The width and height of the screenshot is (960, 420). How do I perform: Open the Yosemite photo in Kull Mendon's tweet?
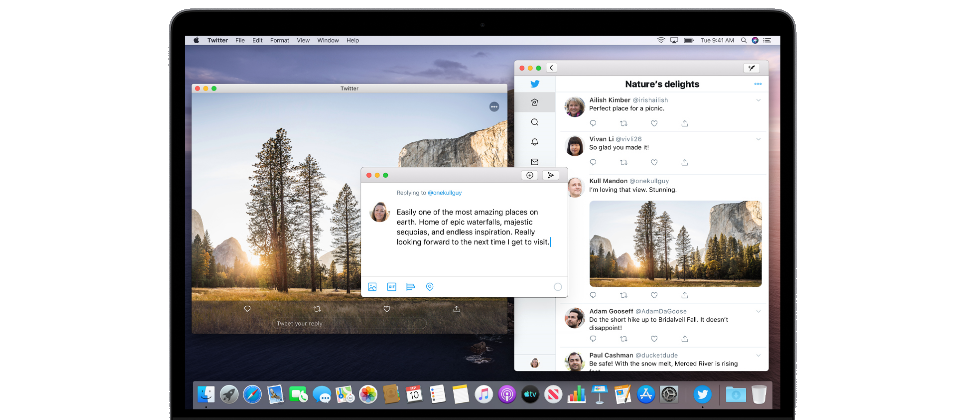[675, 243]
